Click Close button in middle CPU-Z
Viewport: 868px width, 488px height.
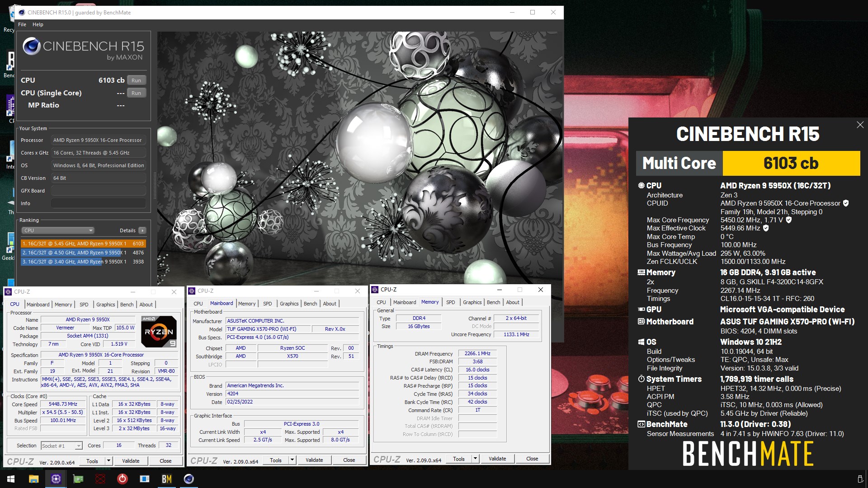[x=349, y=460]
